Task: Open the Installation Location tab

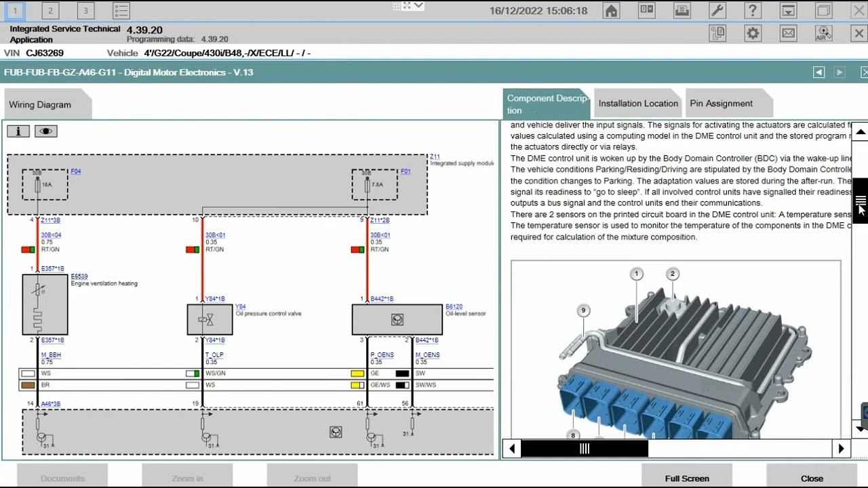Action: (x=637, y=104)
